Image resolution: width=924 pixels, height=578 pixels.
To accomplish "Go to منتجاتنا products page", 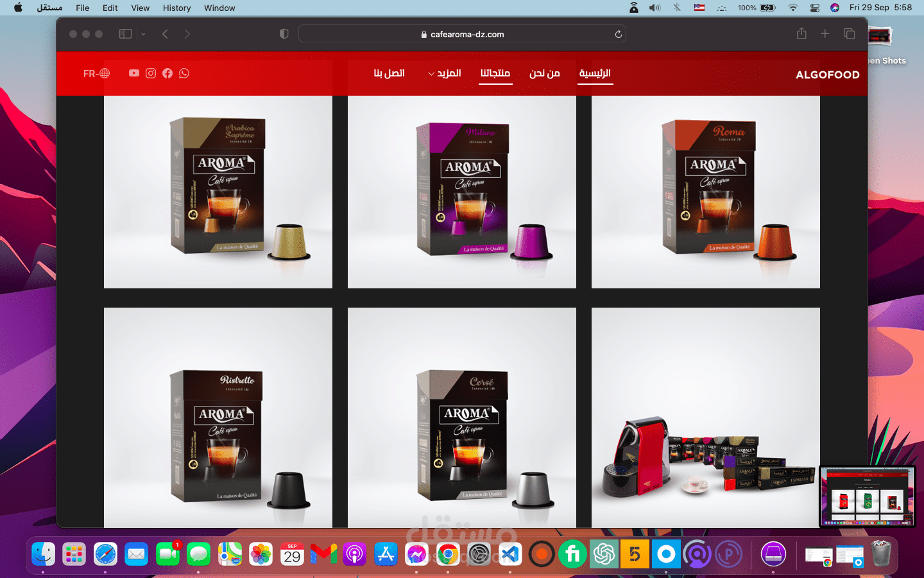I will [x=495, y=73].
